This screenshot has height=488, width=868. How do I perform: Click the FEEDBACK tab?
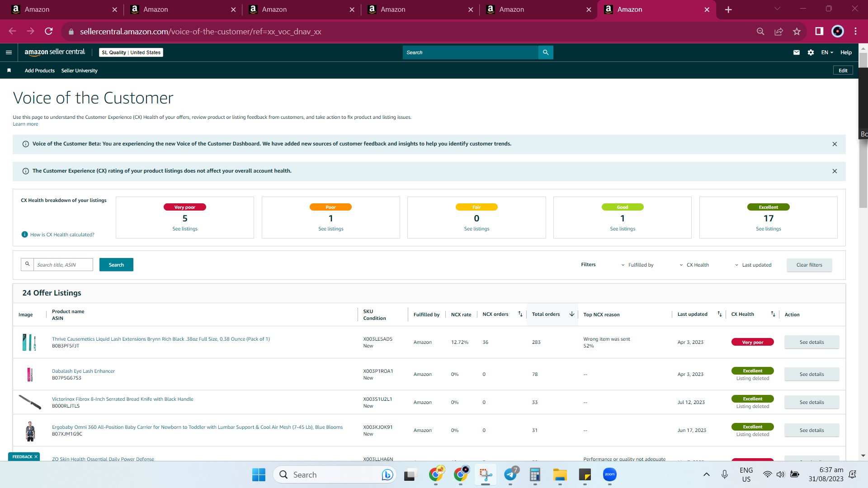tap(24, 457)
